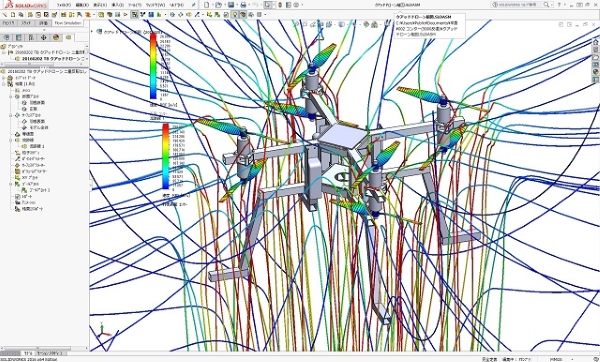
Task: Click the search magnifier icon in title bar
Action: coord(546,5)
